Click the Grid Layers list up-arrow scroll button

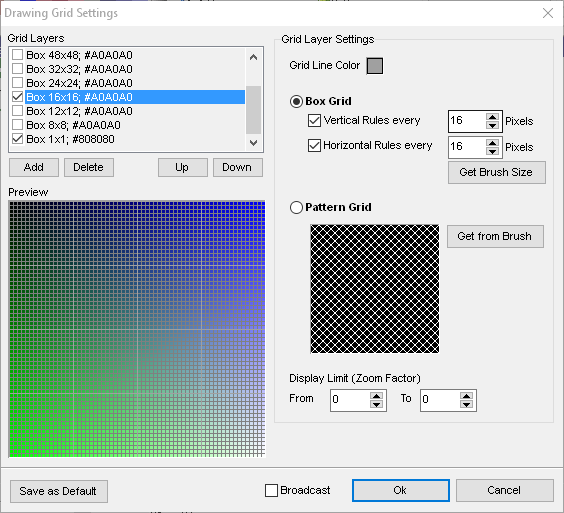coord(253,57)
